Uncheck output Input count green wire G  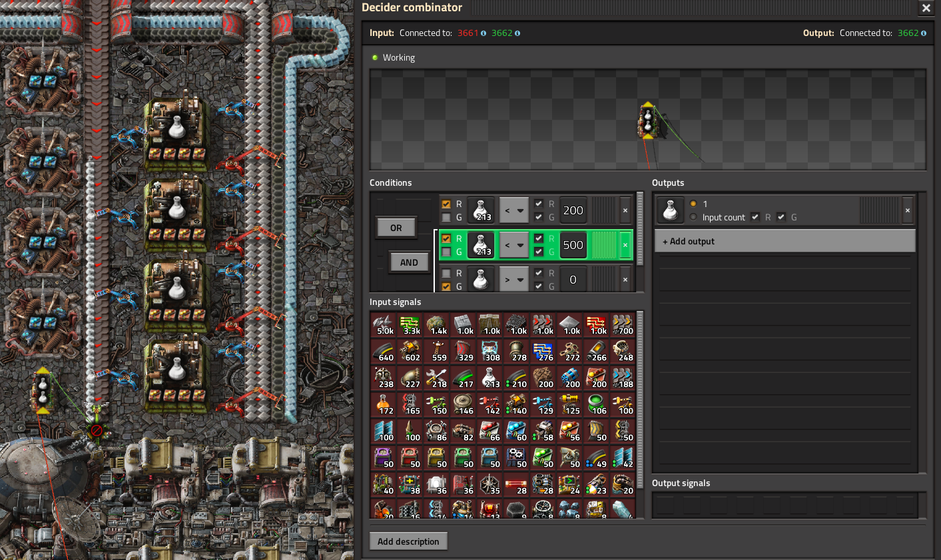pyautogui.click(x=781, y=217)
